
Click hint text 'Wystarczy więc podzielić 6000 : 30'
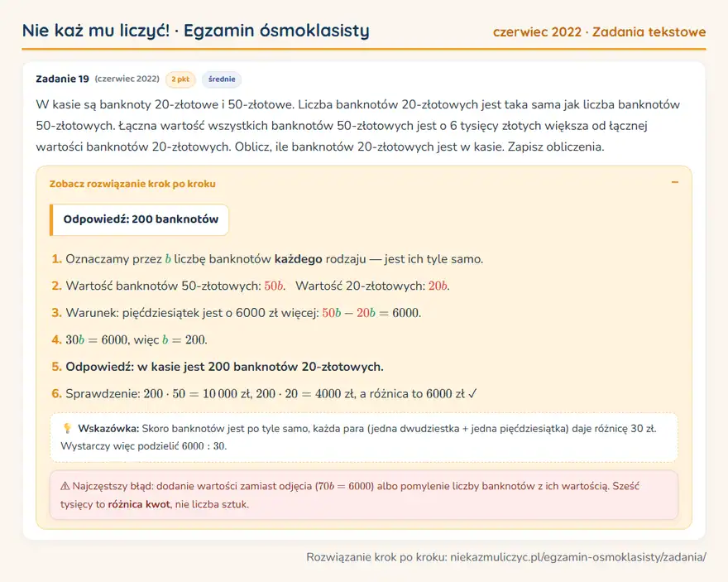click(143, 446)
